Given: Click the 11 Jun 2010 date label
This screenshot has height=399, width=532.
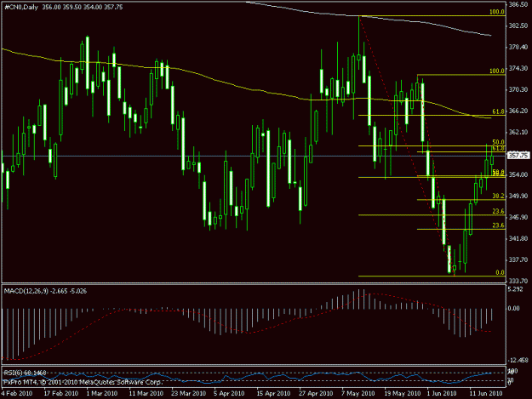Looking at the screenshot, I should click(x=486, y=393).
